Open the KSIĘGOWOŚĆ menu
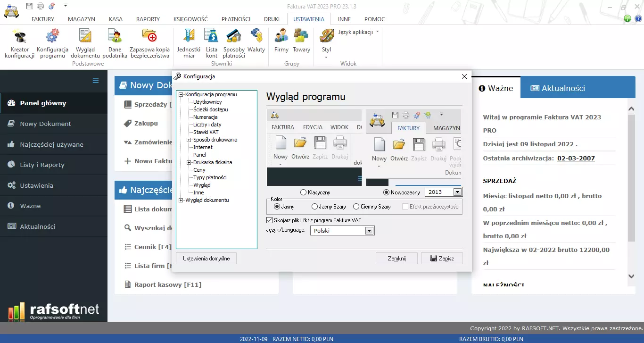Screen dimensions: 644x343 (190, 19)
